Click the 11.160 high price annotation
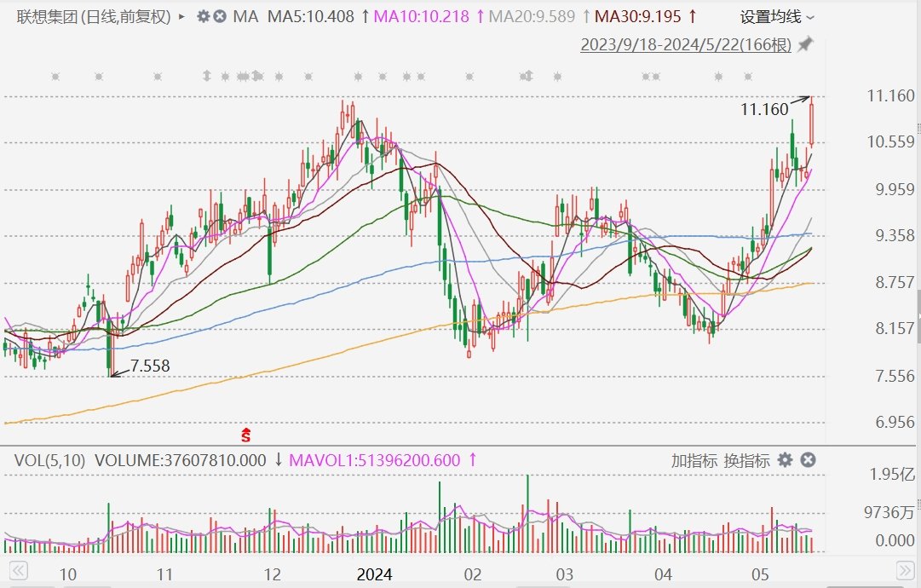Image resolution: width=921 pixels, height=588 pixels. tap(764, 109)
